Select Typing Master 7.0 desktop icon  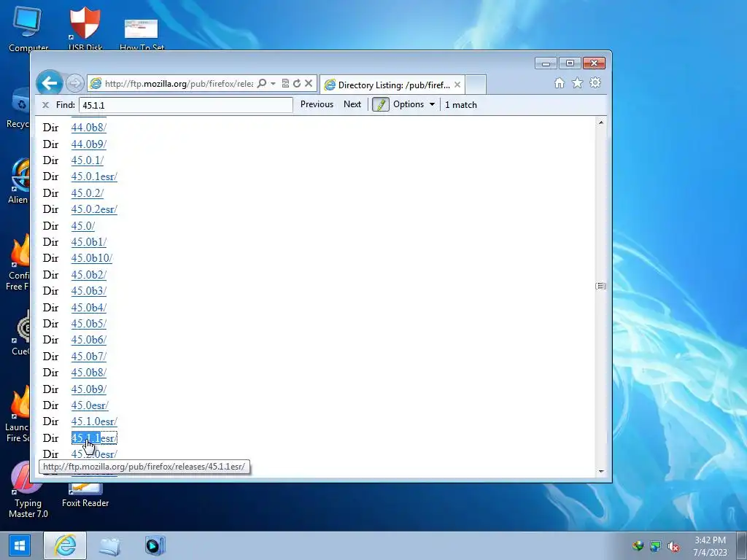coord(28,491)
